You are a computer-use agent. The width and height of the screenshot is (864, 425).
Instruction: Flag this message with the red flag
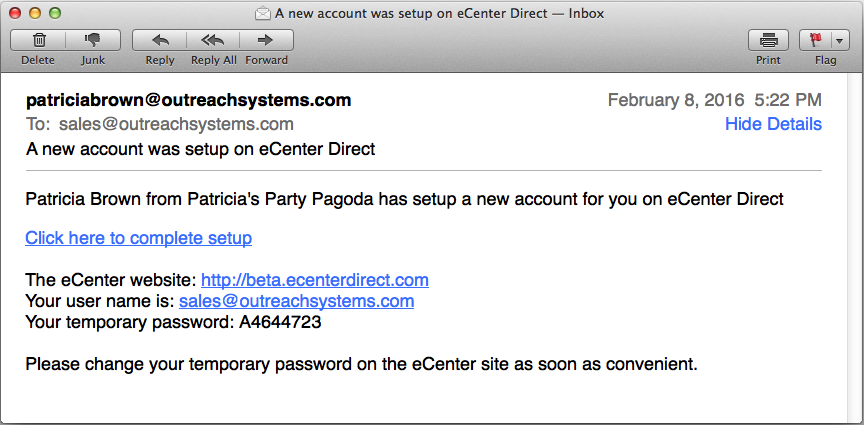point(815,40)
